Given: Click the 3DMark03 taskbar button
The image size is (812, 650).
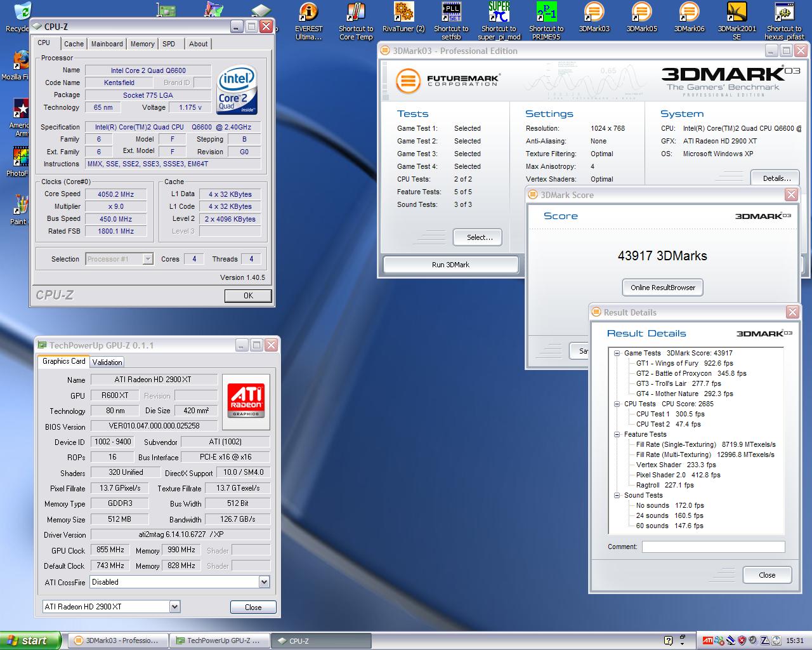Looking at the screenshot, I should coord(119,641).
